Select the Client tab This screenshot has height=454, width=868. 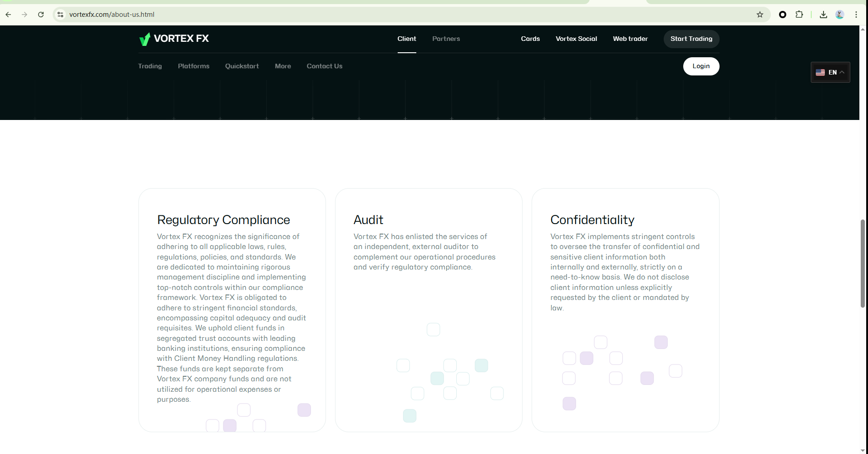click(x=407, y=39)
